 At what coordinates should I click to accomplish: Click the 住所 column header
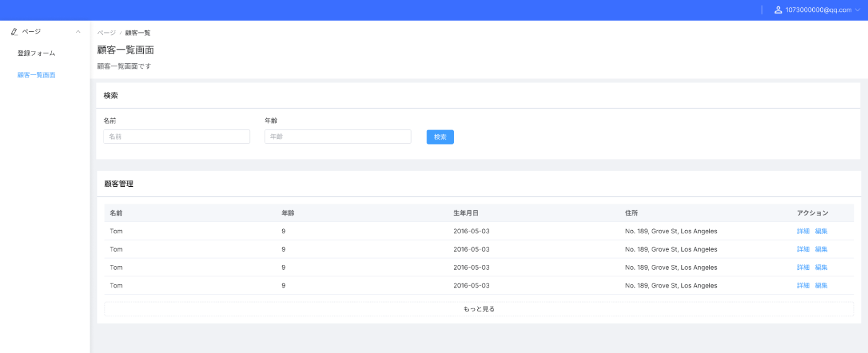pos(632,213)
